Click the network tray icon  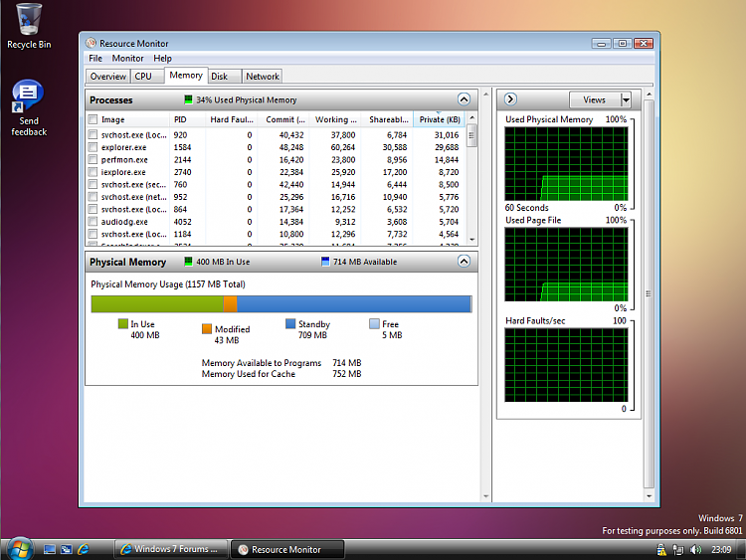coord(678,550)
